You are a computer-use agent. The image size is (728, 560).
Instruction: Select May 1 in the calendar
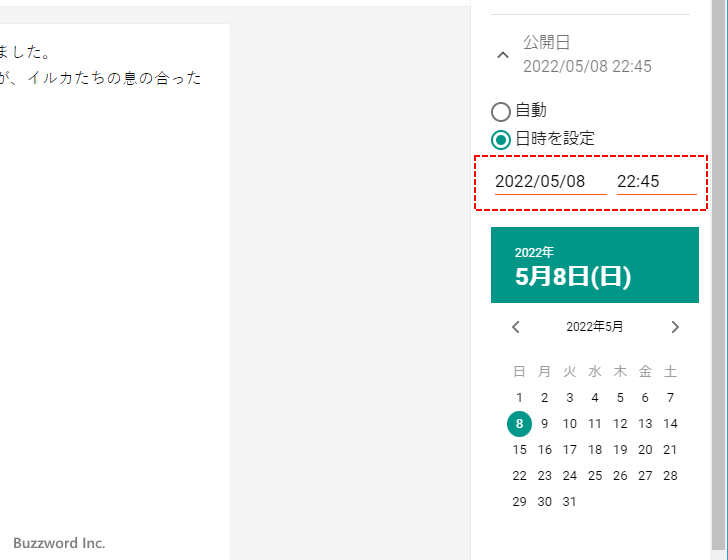click(519, 397)
